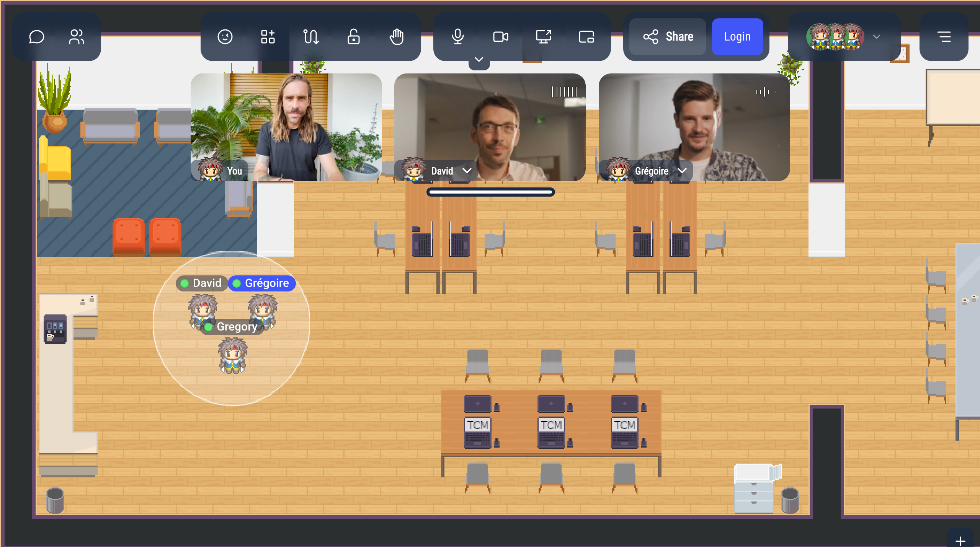Open the avatars group dropdown arrow
Screen dimensions: 980x547
pos(877,37)
